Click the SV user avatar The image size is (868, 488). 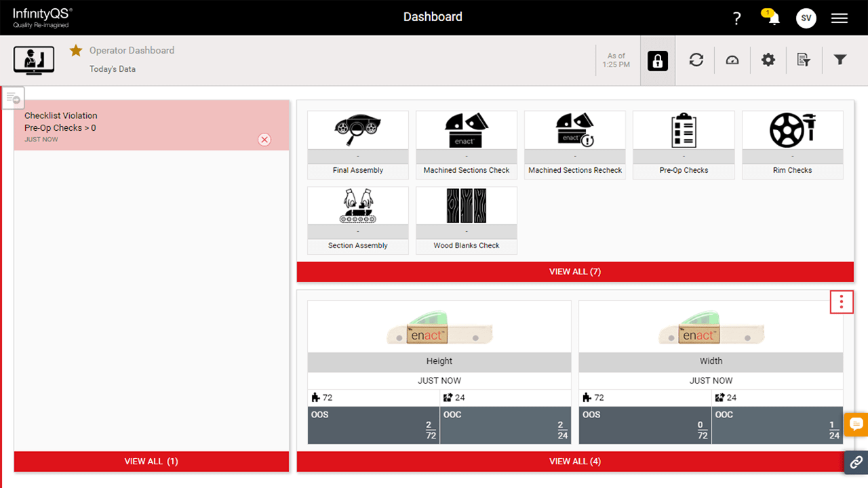[x=806, y=18]
